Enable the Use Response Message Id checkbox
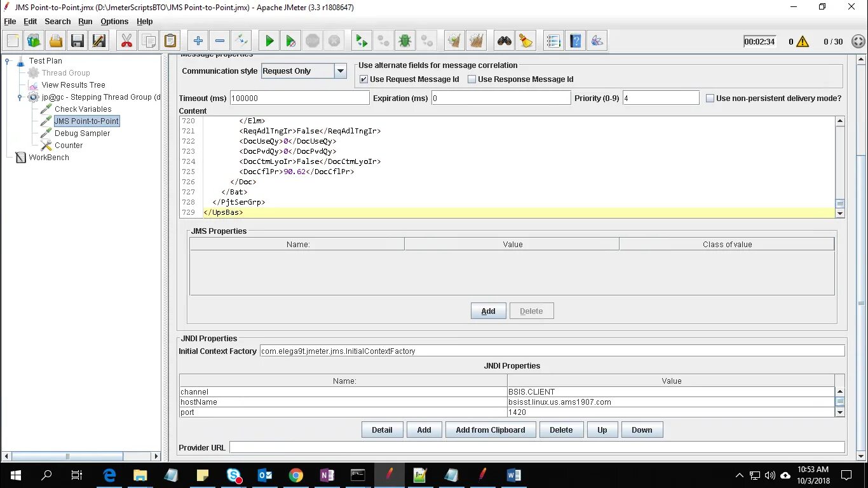 pyautogui.click(x=471, y=79)
